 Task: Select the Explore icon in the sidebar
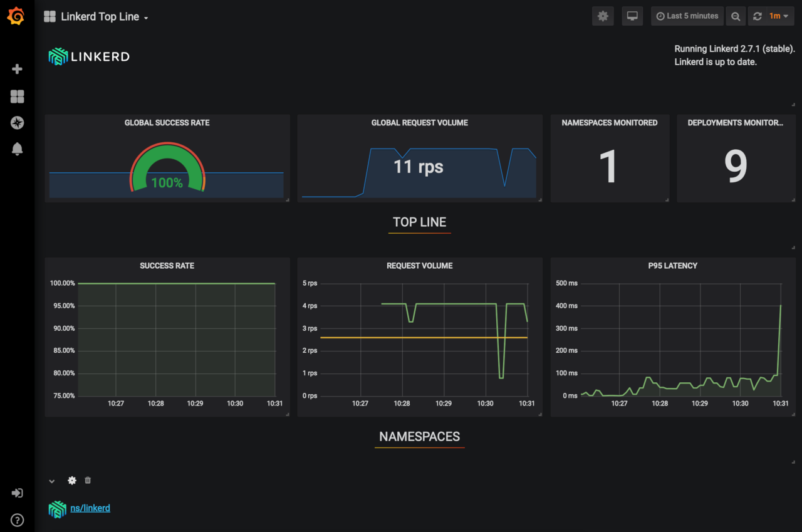[x=16, y=123]
